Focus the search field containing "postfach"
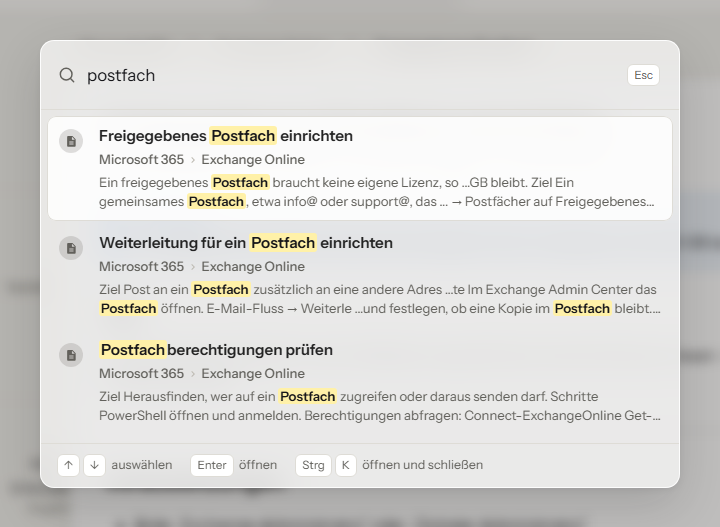720x527 pixels. coord(351,75)
